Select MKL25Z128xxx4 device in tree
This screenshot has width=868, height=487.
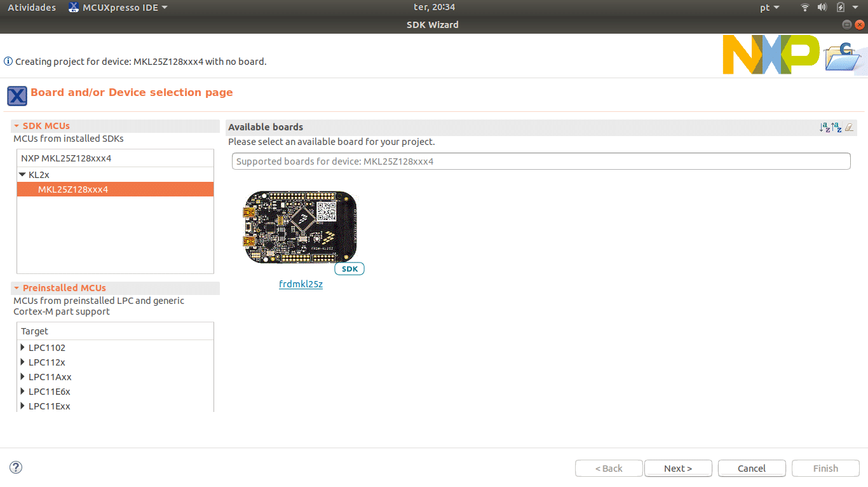73,189
